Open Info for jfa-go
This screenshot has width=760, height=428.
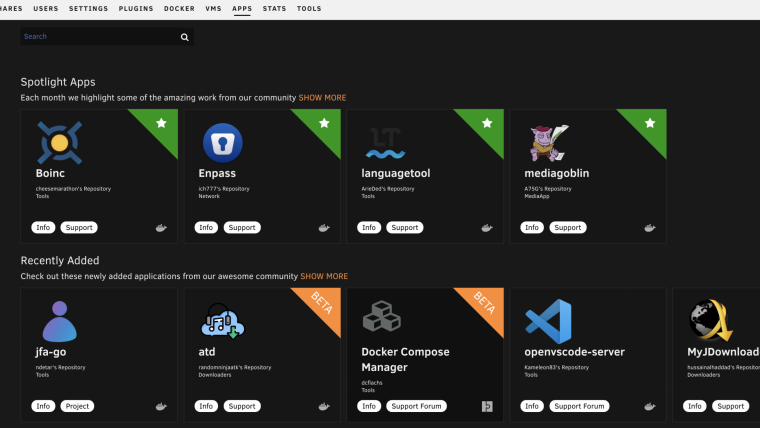click(43, 406)
